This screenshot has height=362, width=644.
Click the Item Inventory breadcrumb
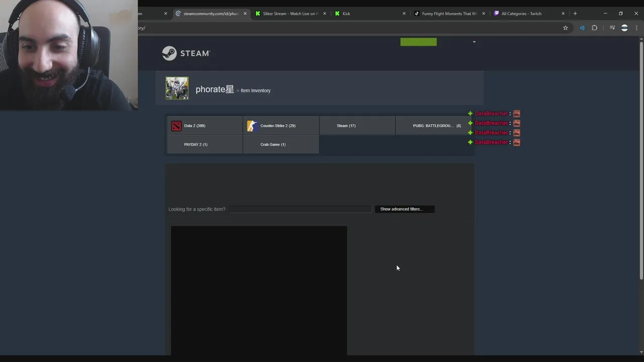(256, 90)
